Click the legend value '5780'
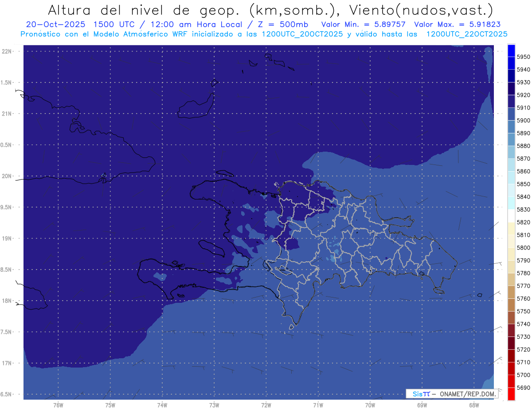 (523, 273)
